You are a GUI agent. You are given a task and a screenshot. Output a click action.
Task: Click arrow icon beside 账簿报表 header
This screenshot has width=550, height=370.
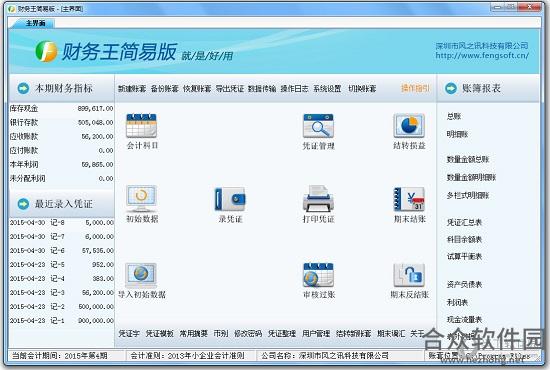[451, 88]
